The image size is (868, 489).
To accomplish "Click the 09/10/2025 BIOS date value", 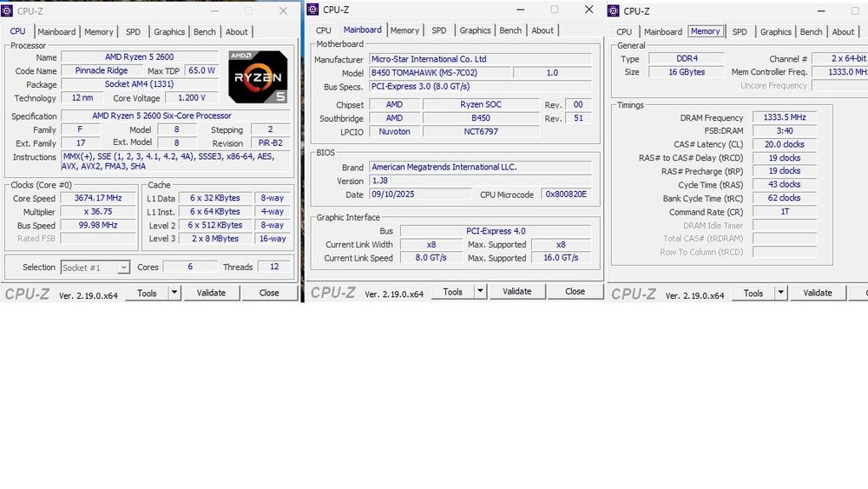I will point(420,195).
